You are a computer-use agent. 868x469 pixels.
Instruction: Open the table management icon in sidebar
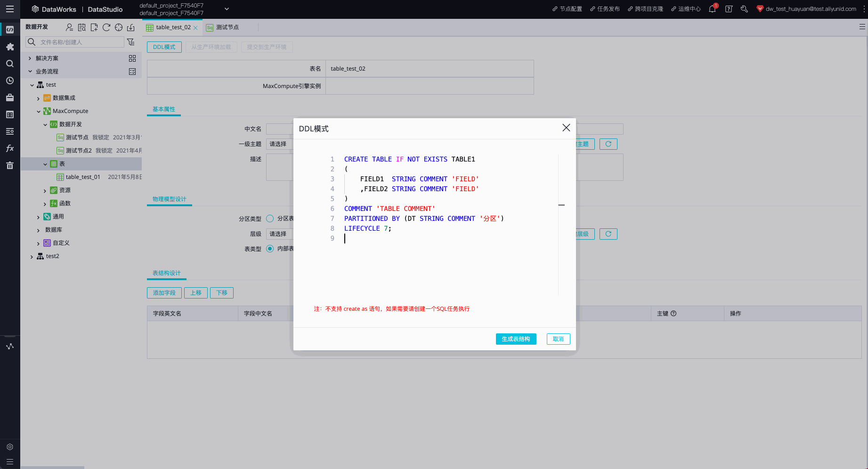[x=10, y=114]
